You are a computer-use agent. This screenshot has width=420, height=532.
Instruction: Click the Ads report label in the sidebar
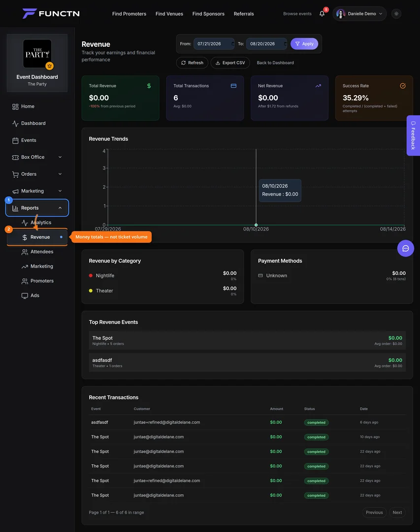[35, 296]
